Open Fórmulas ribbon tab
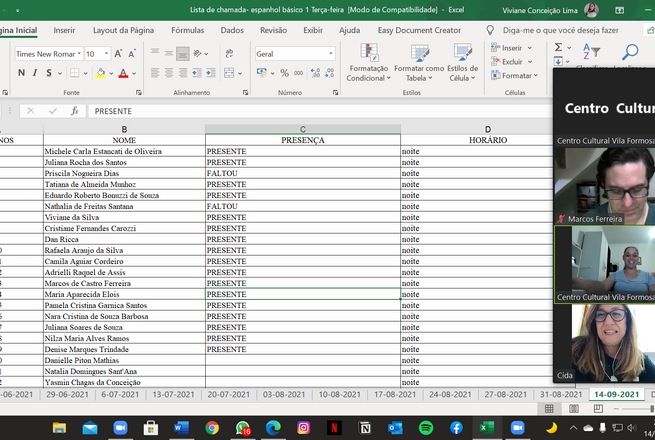Screen dimensions: 655x440 pos(188,30)
